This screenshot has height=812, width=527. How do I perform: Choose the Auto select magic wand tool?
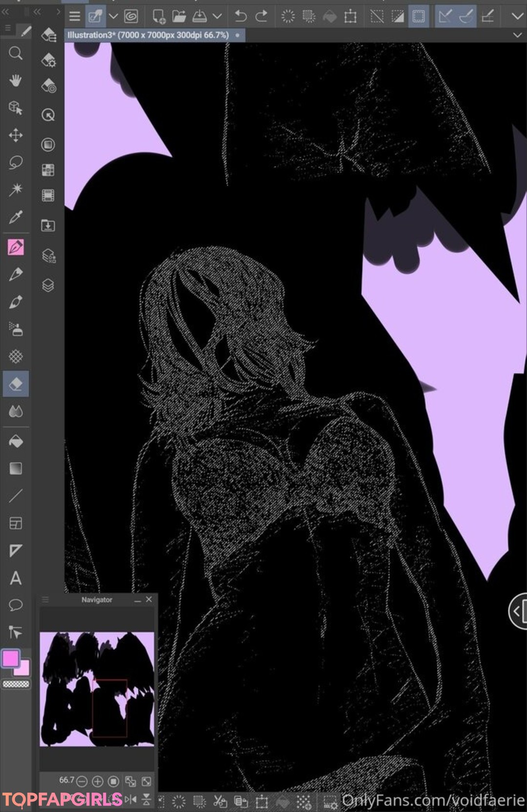(16, 189)
